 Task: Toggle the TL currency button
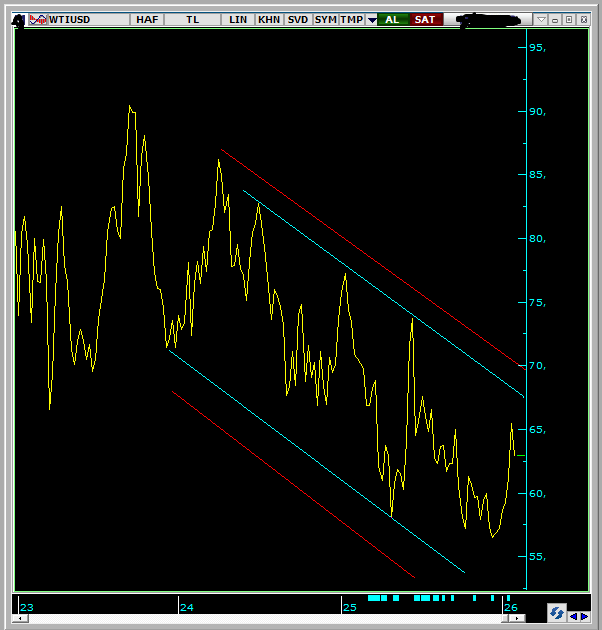click(x=192, y=19)
